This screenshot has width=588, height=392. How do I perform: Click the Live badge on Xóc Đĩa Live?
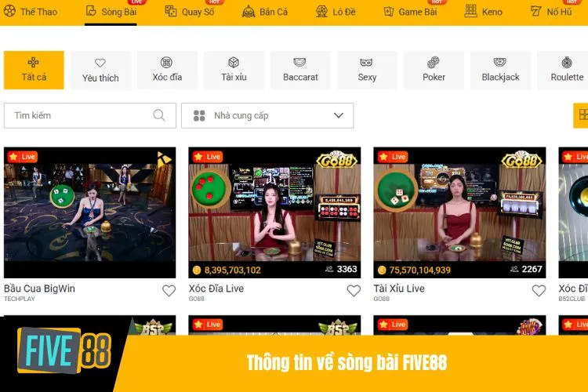208,157
